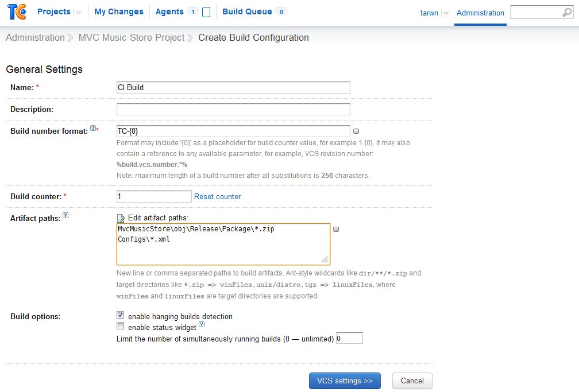The height and width of the screenshot is (392, 579).
Task: Open the icon beside the artifact paths textarea
Action: tap(336, 229)
